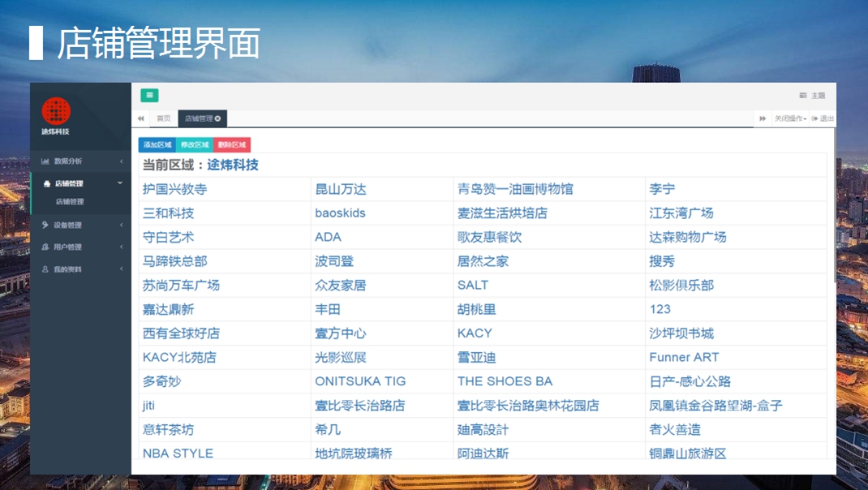This screenshot has width=868, height=490.
Task: Click the red 删除区域 button
Action: pos(232,145)
